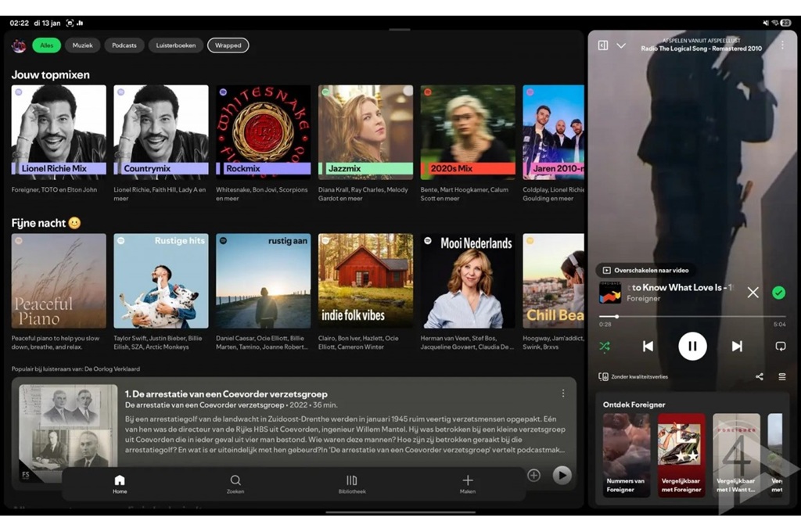Click the song progress bar
The width and height of the screenshot is (801, 532).
click(692, 317)
